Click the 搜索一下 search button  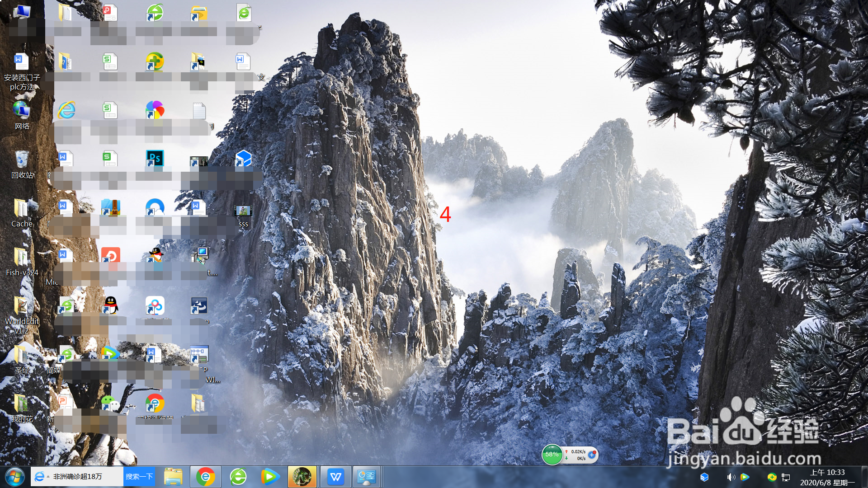coord(139,477)
